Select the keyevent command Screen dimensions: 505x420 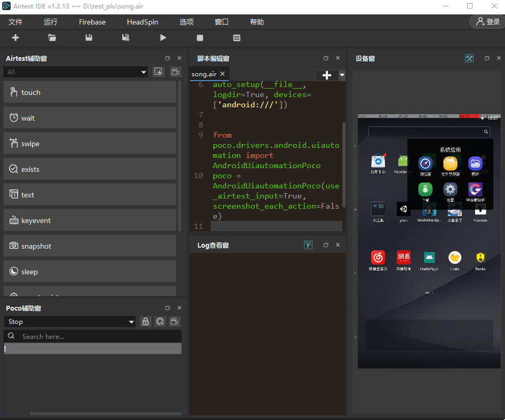90,220
